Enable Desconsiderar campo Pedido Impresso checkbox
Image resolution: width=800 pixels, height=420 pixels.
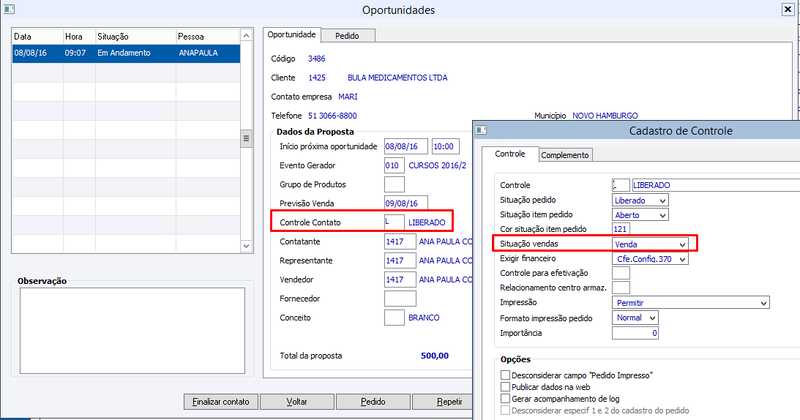pos(505,375)
